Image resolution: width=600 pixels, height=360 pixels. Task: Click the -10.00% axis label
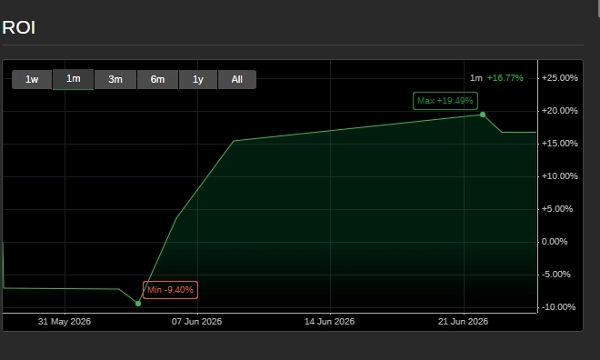[x=558, y=307]
